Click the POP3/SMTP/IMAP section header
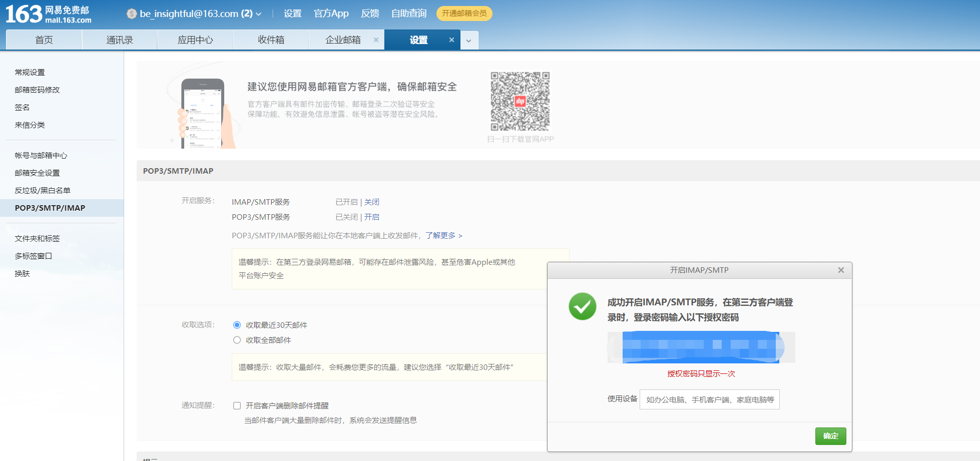The image size is (980, 461). pos(178,171)
